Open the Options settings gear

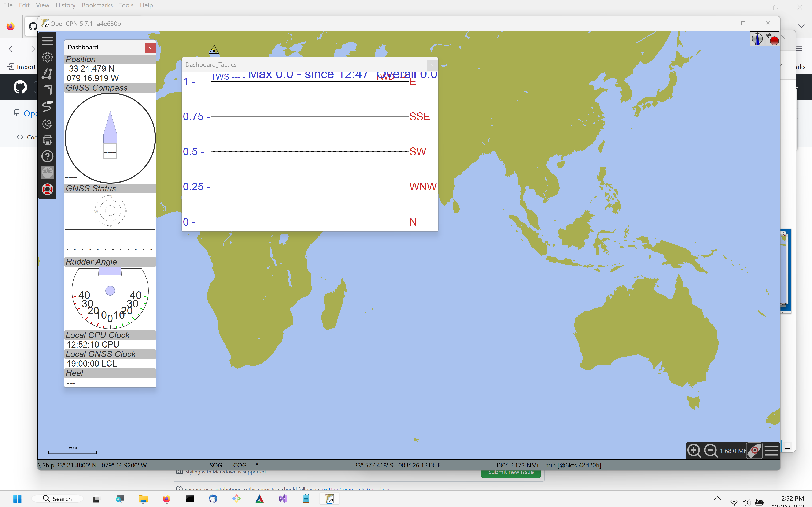point(47,57)
